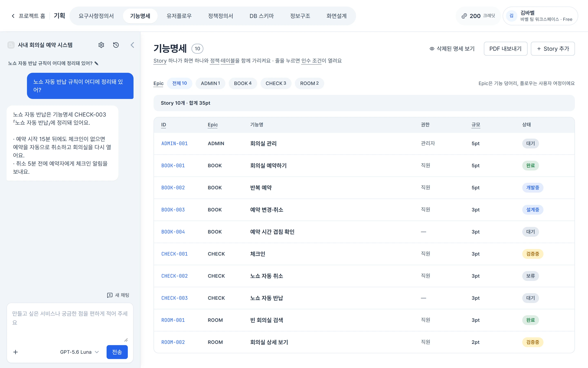
Task: Click Story 추가 button
Action: 552,49
